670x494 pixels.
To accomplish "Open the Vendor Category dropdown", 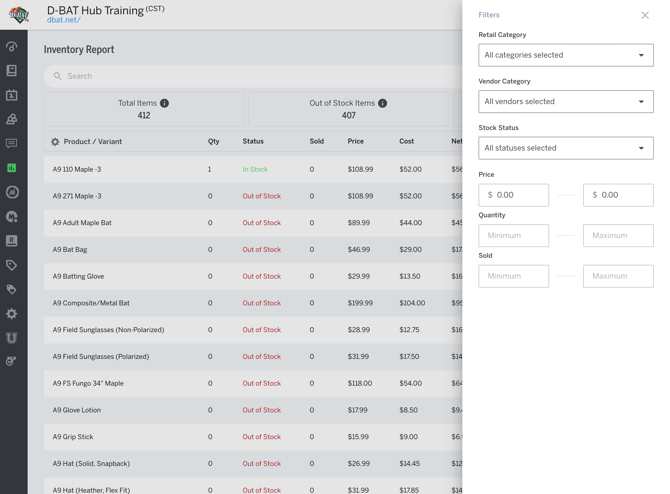I will tap(565, 102).
